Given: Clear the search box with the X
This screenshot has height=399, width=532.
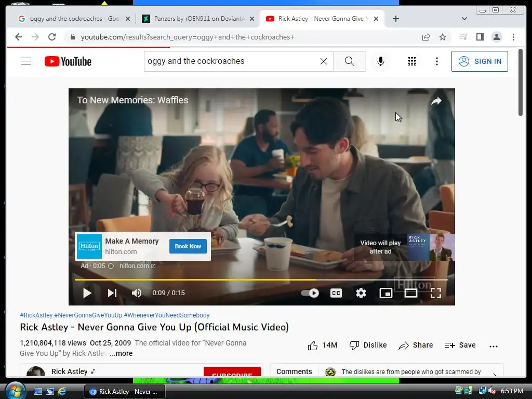Looking at the screenshot, I should click(x=324, y=61).
